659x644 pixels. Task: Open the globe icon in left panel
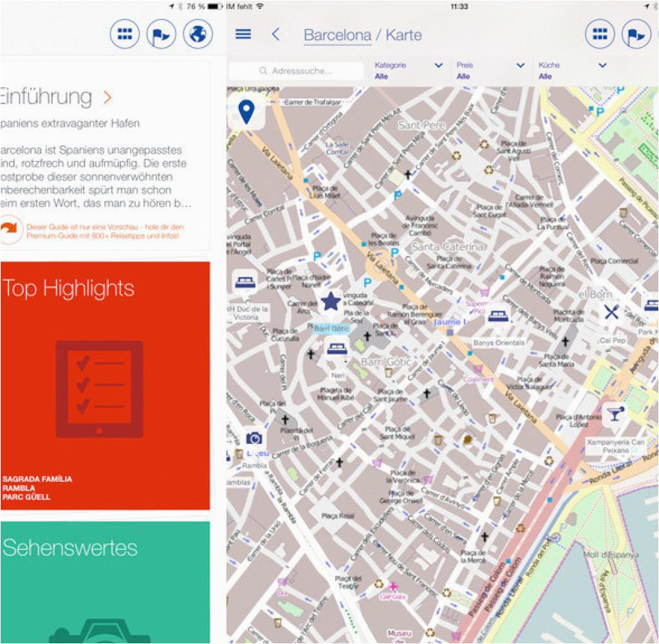[198, 34]
